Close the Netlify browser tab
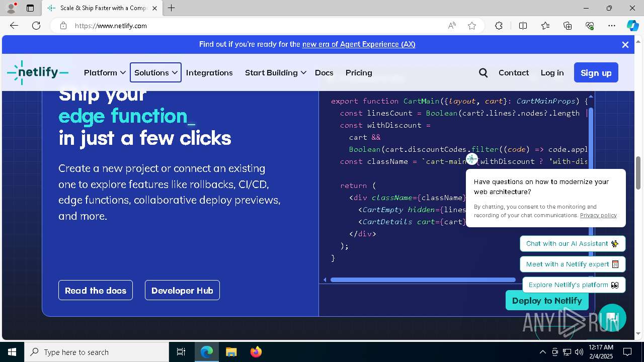 [x=154, y=8]
